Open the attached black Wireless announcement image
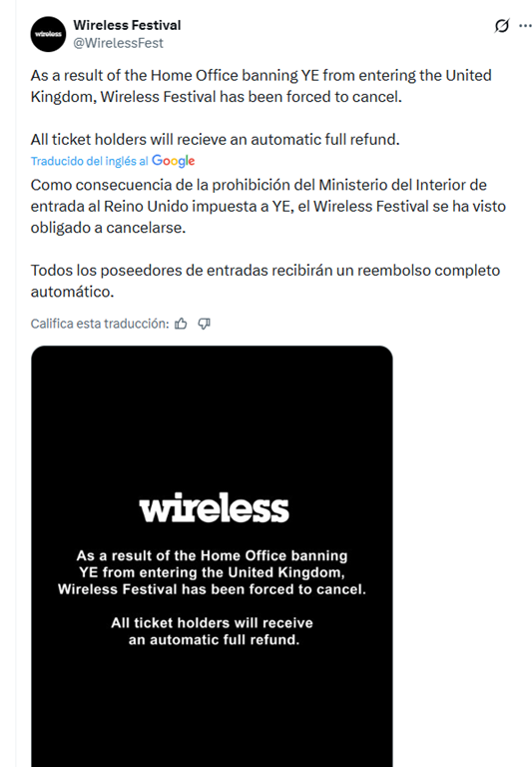The width and height of the screenshot is (532, 767). 212,556
